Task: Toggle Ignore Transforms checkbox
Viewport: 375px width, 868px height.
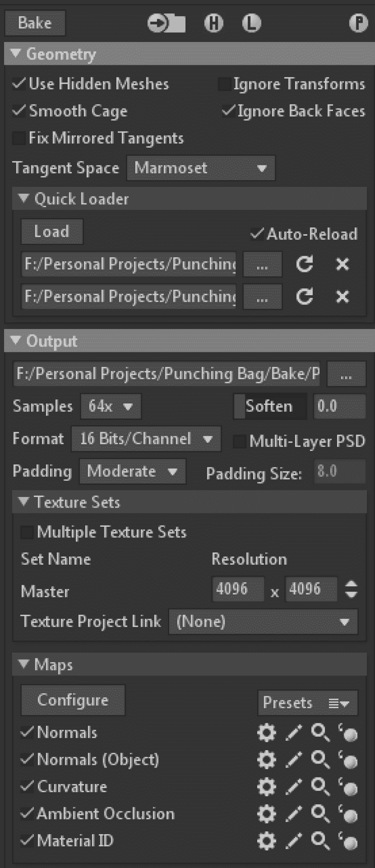Action: tap(224, 84)
